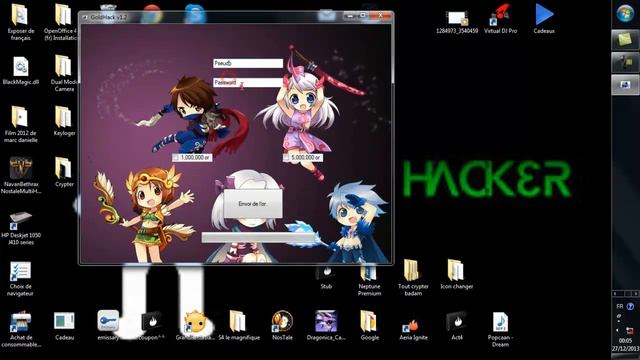This screenshot has height=360, width=640.
Task: Focus the Password input field
Action: pos(248,83)
